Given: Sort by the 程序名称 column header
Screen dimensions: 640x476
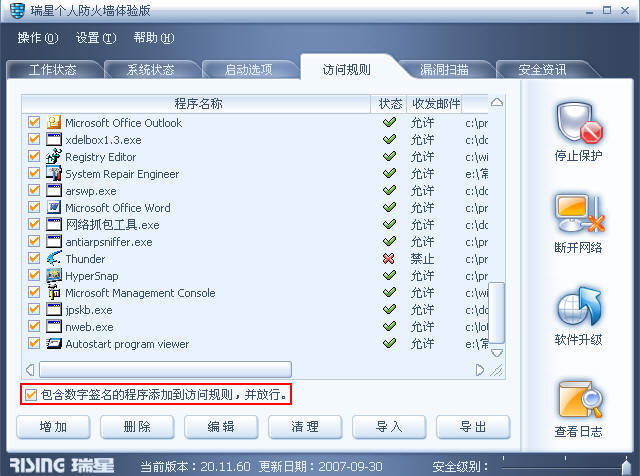Looking at the screenshot, I should point(196,104).
